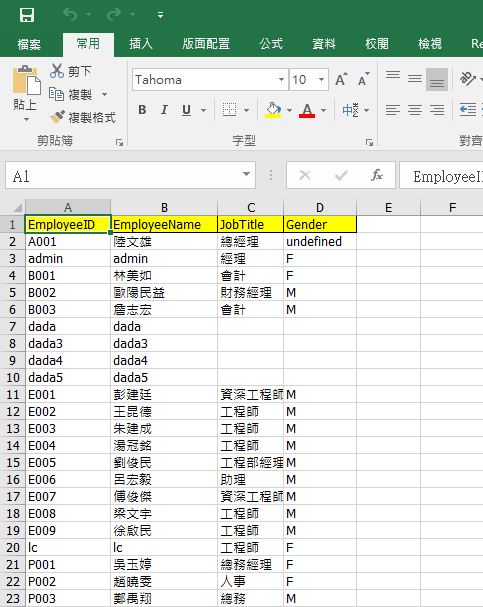Viewport: 483px width, 607px height.
Task: Click middle align icon
Action: click(x=415, y=79)
